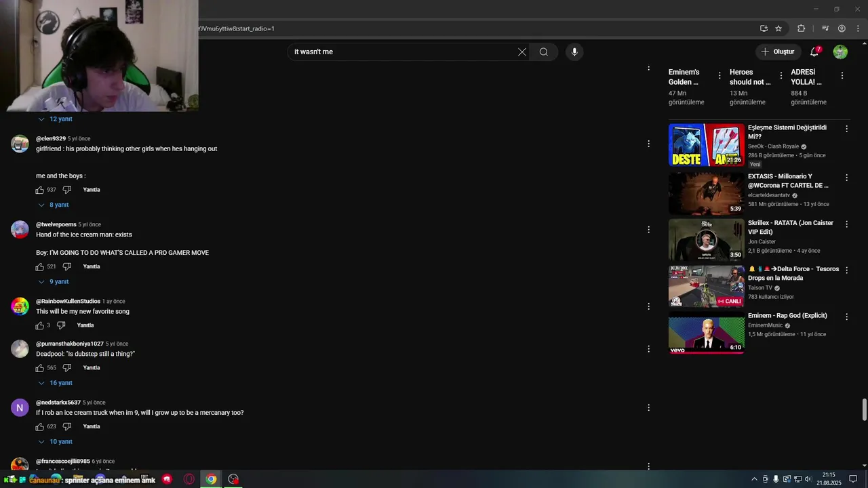Open Eminem Rap God video thumbnail
Screen dimensions: 868x488
coord(706,332)
